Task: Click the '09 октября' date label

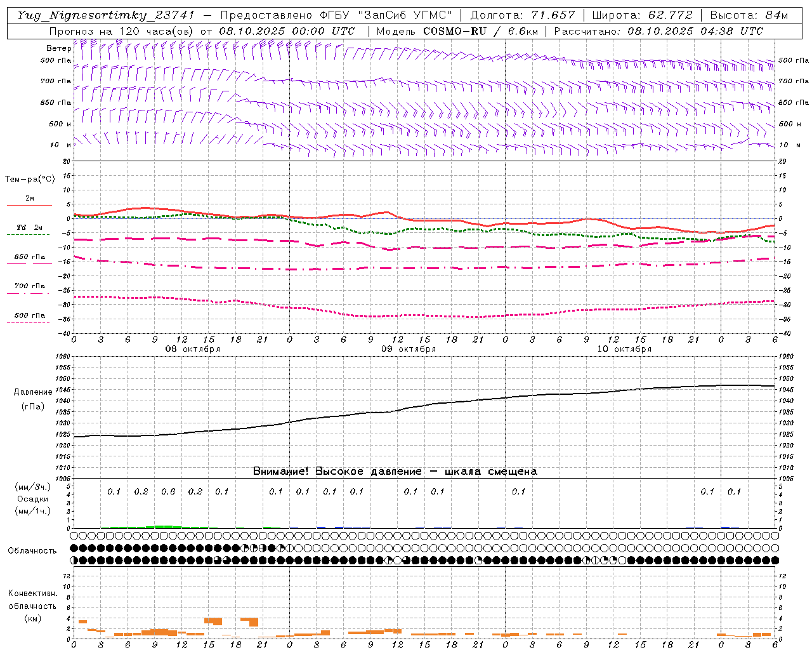Action: click(x=409, y=349)
